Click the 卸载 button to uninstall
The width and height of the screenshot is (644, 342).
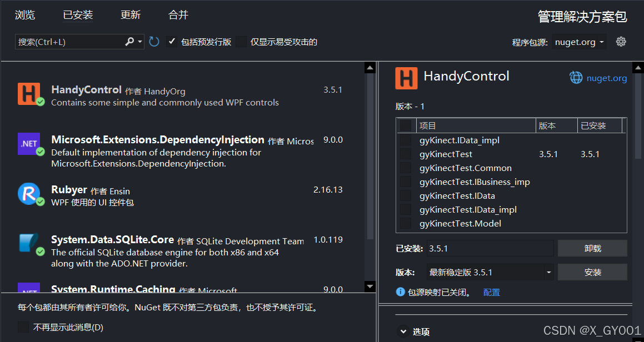(592, 248)
